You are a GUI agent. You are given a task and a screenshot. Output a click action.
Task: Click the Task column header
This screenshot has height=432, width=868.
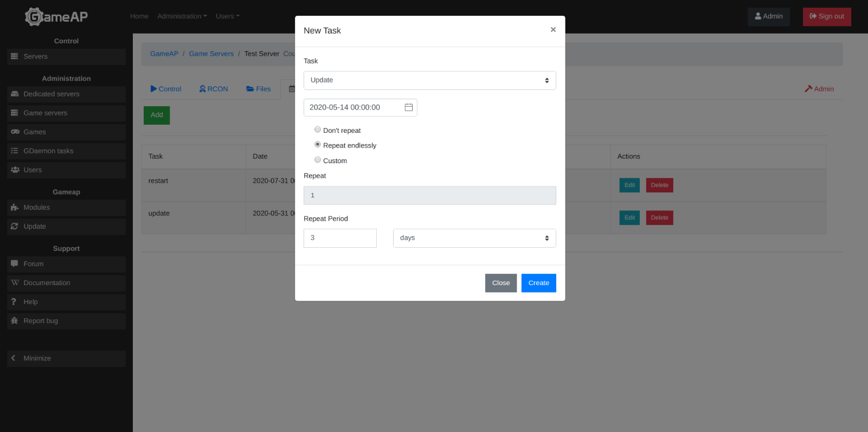(x=194, y=157)
